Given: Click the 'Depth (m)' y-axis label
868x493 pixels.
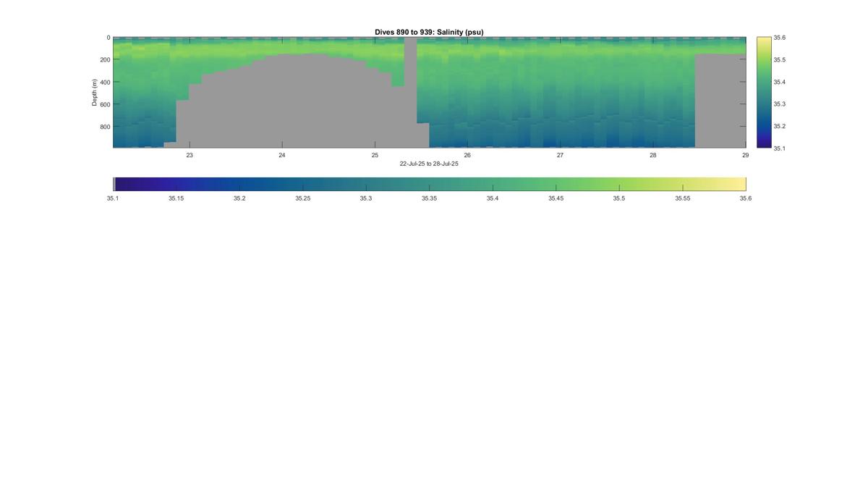Looking at the screenshot, I should (95, 93).
